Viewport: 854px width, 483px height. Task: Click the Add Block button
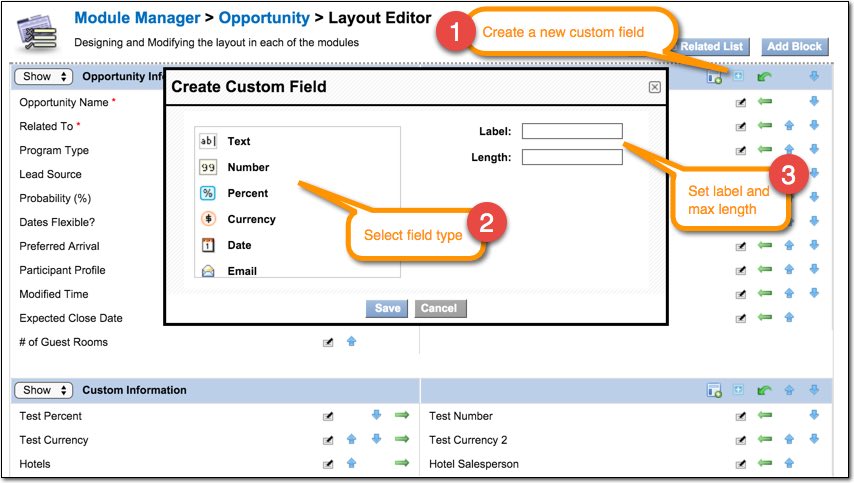(795, 47)
